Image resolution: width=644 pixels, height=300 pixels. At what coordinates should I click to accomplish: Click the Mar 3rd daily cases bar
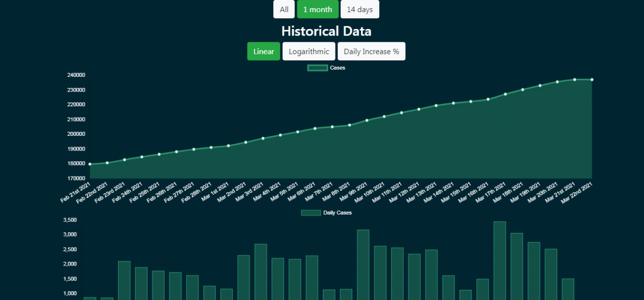[x=261, y=272]
